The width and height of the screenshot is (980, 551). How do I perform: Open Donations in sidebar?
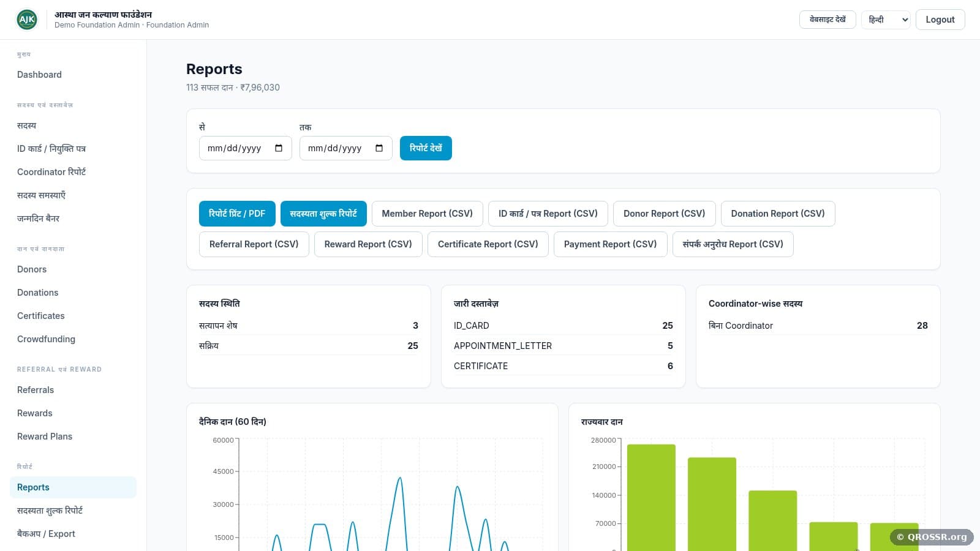tap(73, 293)
